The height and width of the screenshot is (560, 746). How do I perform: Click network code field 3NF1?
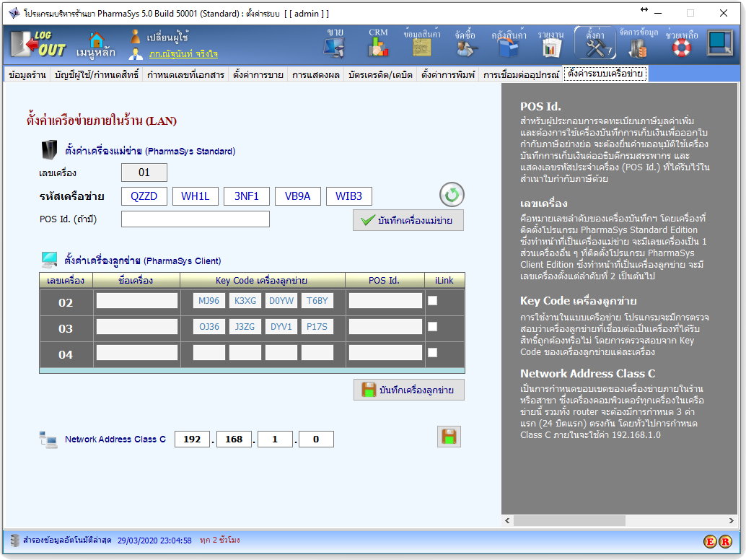coord(247,196)
